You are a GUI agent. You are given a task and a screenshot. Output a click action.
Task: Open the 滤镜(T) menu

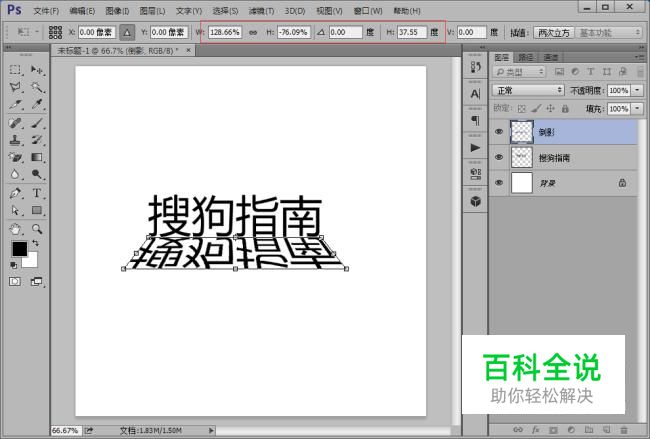(261, 11)
